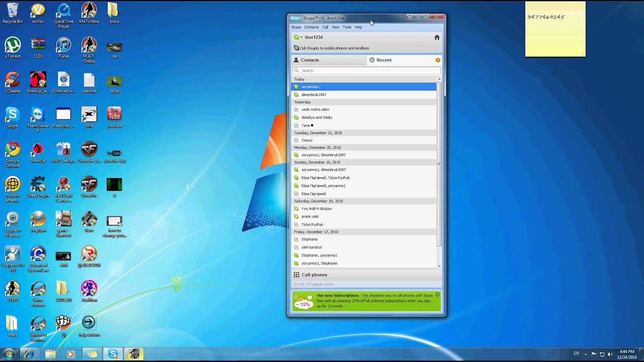Click the CCleaner desktop icon
644x362 pixels.
(13, 83)
